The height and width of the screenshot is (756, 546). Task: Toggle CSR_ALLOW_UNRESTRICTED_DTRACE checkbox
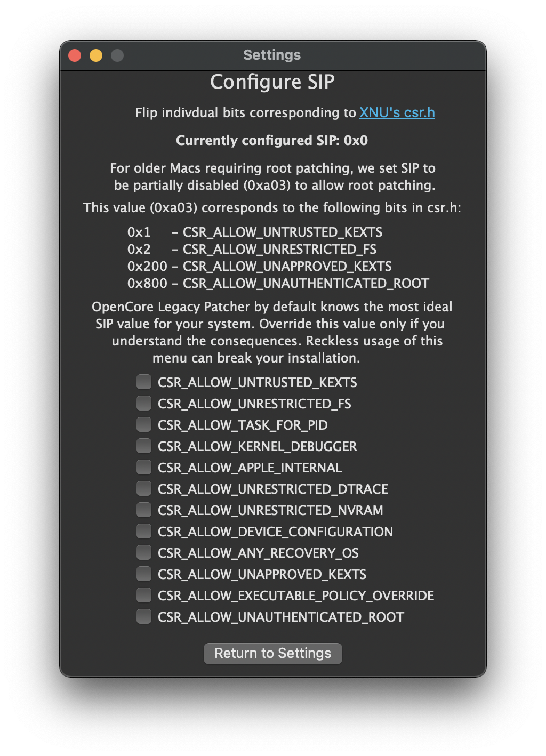click(x=144, y=489)
